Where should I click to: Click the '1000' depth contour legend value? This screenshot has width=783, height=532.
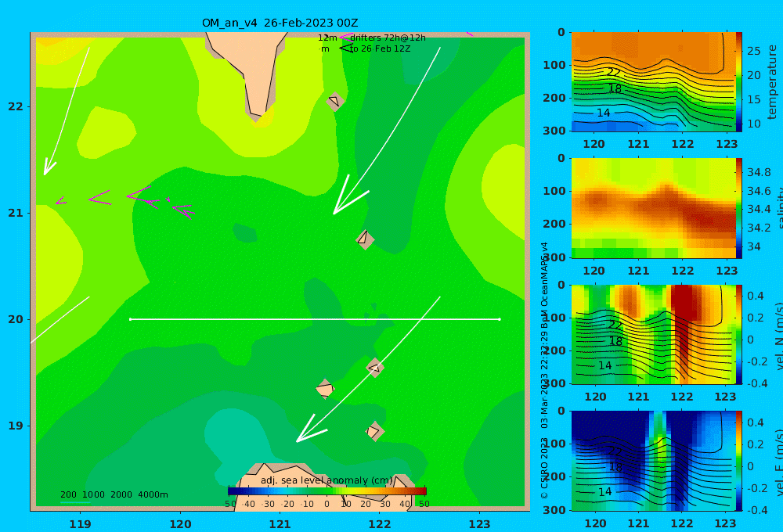click(x=93, y=494)
